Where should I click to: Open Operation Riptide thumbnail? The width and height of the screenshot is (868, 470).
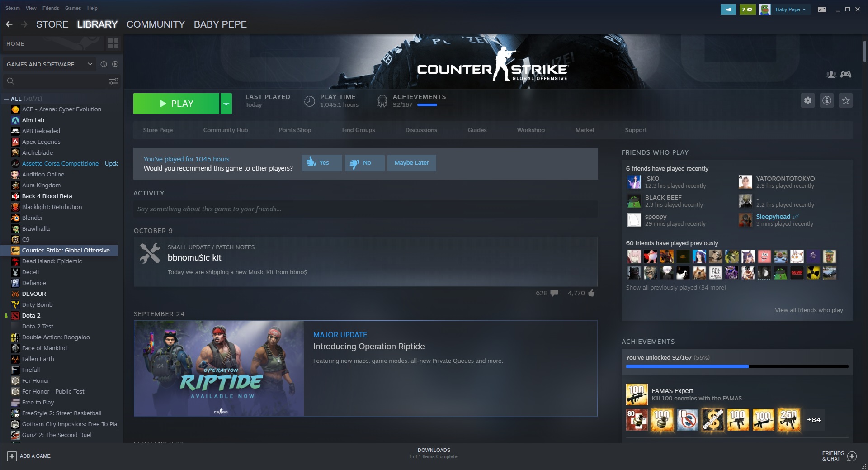pyautogui.click(x=219, y=369)
